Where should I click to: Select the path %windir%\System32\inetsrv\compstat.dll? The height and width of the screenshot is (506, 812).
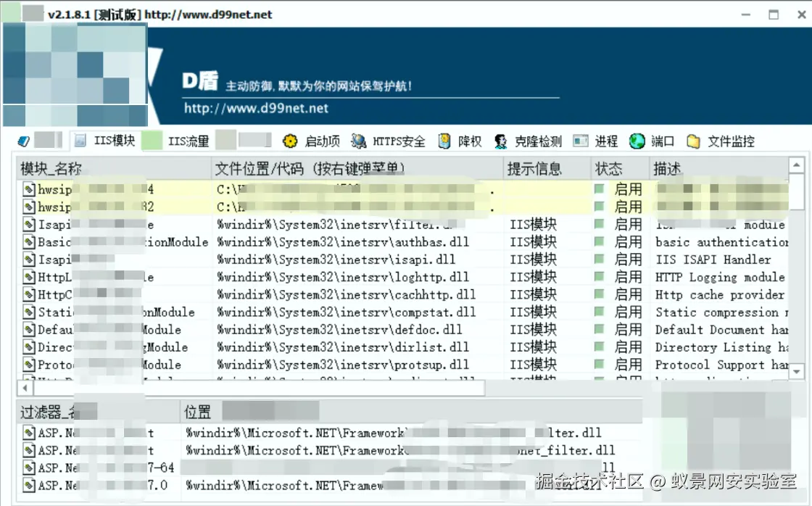346,312
